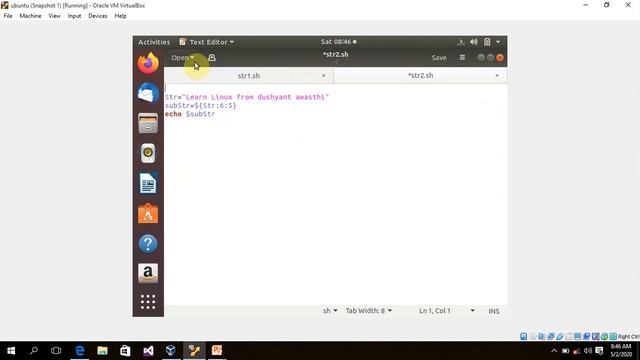Open Rhythmbox music player from the dock
Viewport: 640px width, 360px height.
pyautogui.click(x=148, y=153)
